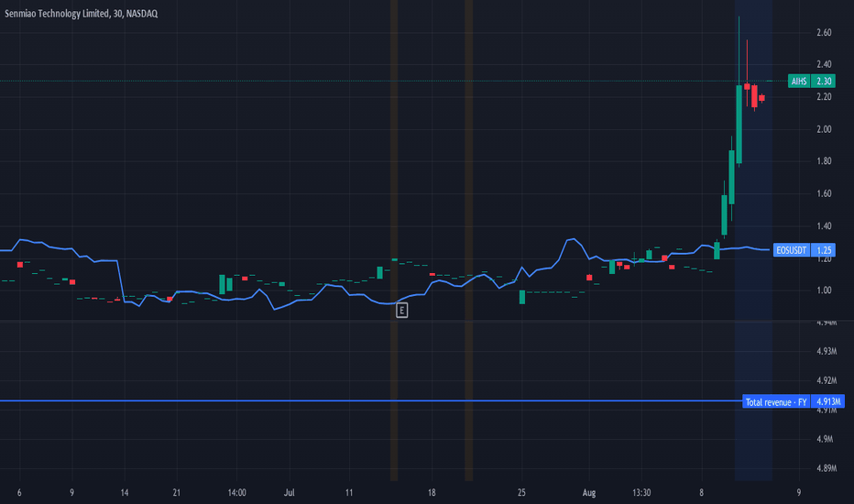Click the 1.00 price axis label
Screen dimensions: 854x504
pos(824,290)
